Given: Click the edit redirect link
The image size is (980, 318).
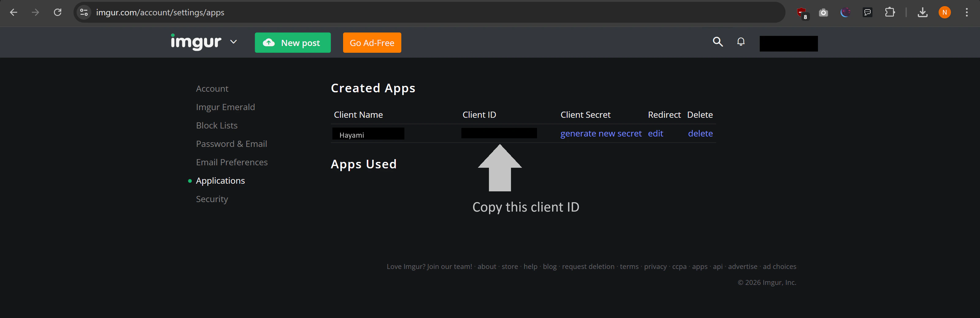Looking at the screenshot, I should 655,134.
